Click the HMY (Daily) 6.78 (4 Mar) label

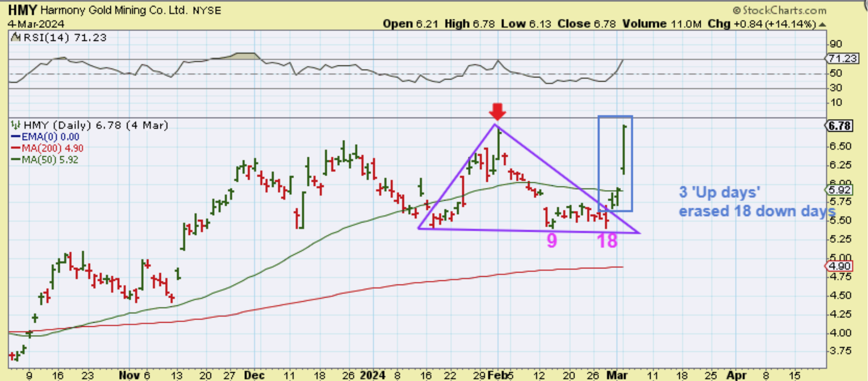point(96,125)
